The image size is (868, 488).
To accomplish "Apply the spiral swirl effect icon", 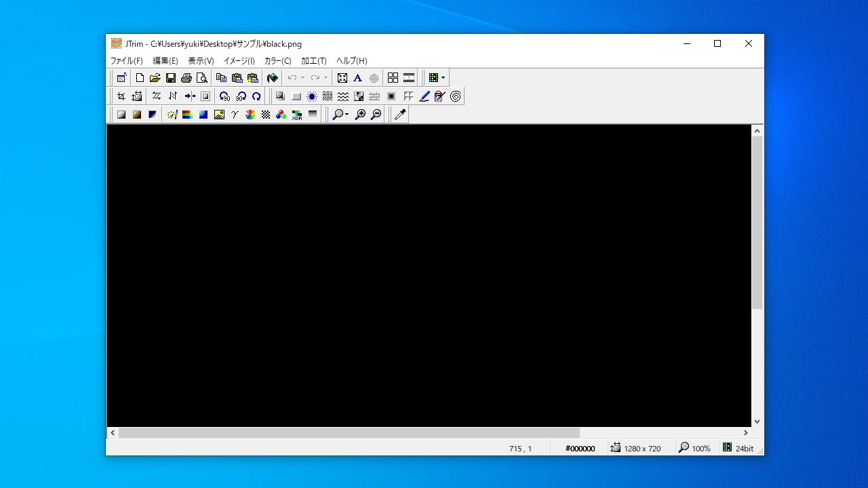I will [456, 96].
